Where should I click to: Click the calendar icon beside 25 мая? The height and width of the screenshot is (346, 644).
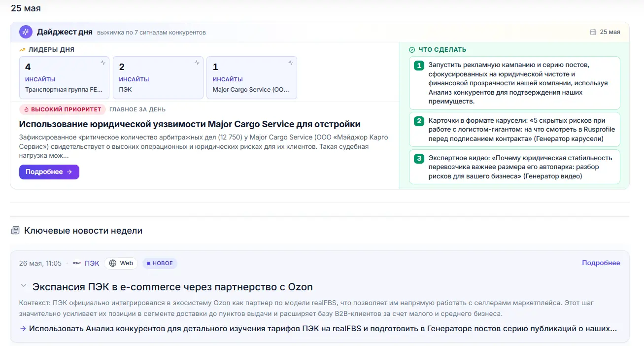pyautogui.click(x=593, y=32)
